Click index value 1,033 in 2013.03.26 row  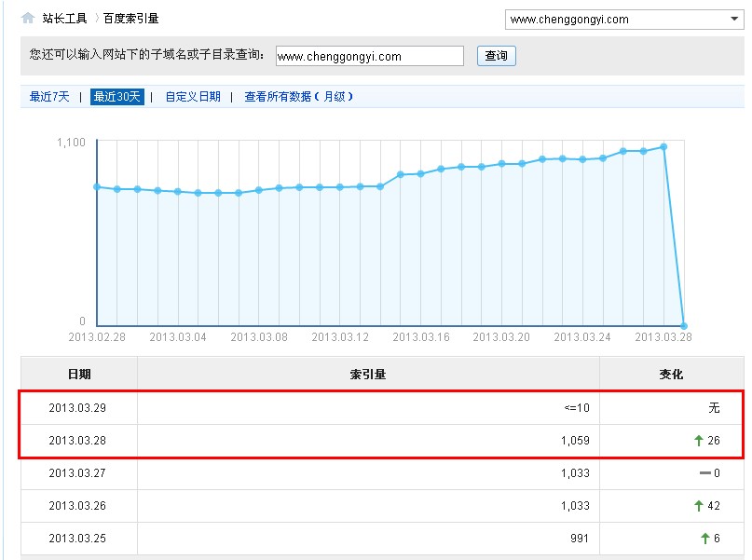tap(576, 506)
